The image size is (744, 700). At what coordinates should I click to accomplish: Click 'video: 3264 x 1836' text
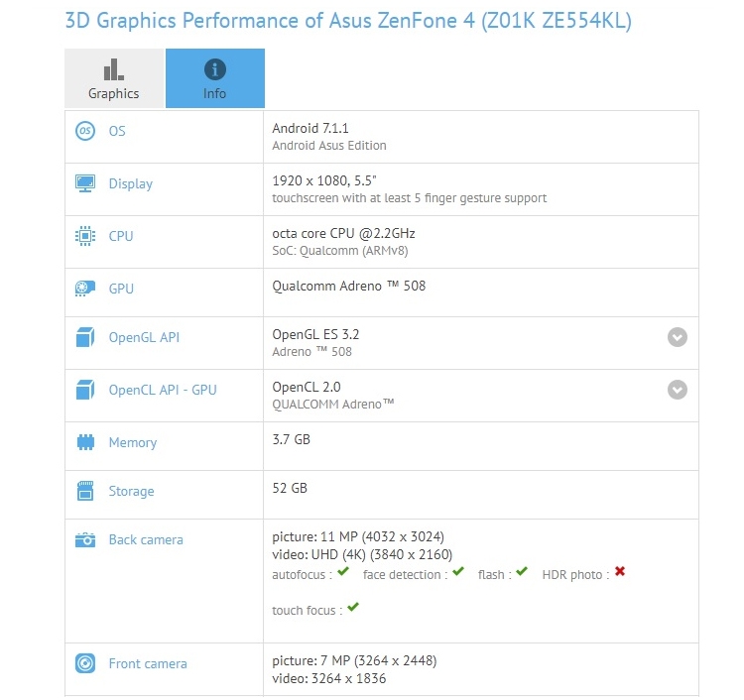(x=328, y=678)
